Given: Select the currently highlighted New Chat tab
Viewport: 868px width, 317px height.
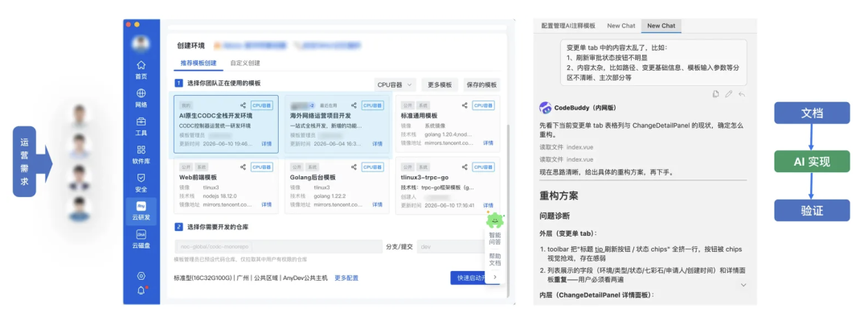Looking at the screenshot, I should tap(661, 26).
